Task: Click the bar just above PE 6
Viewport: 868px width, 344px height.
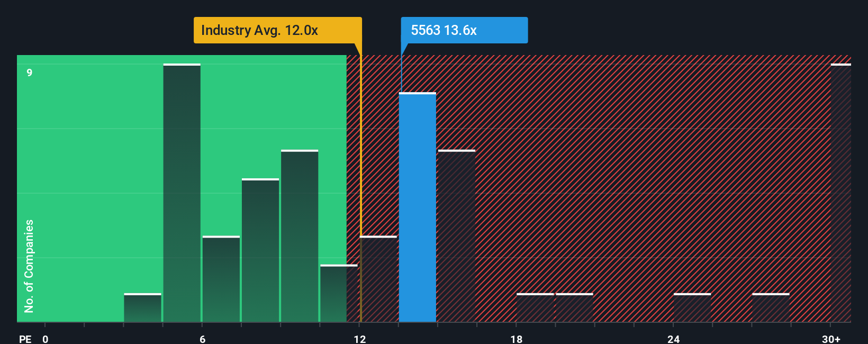Action: click(x=221, y=279)
